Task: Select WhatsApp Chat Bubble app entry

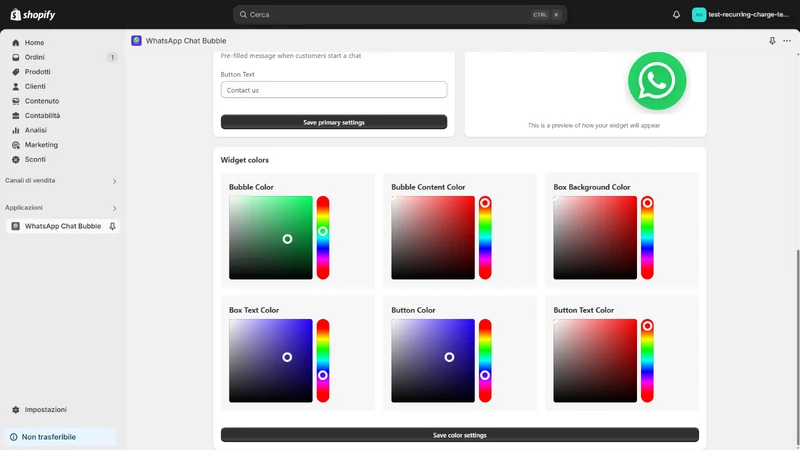Action: [x=63, y=226]
